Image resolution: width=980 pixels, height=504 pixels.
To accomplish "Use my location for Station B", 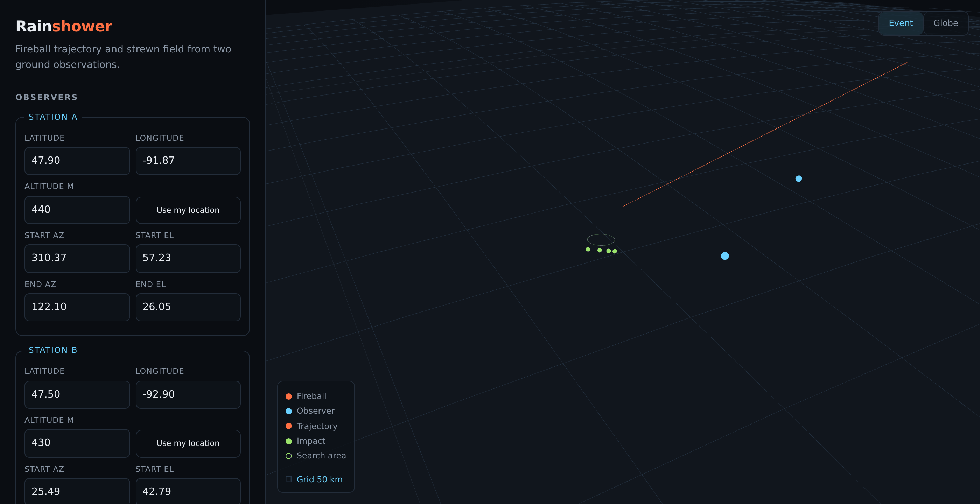I will [x=188, y=443].
